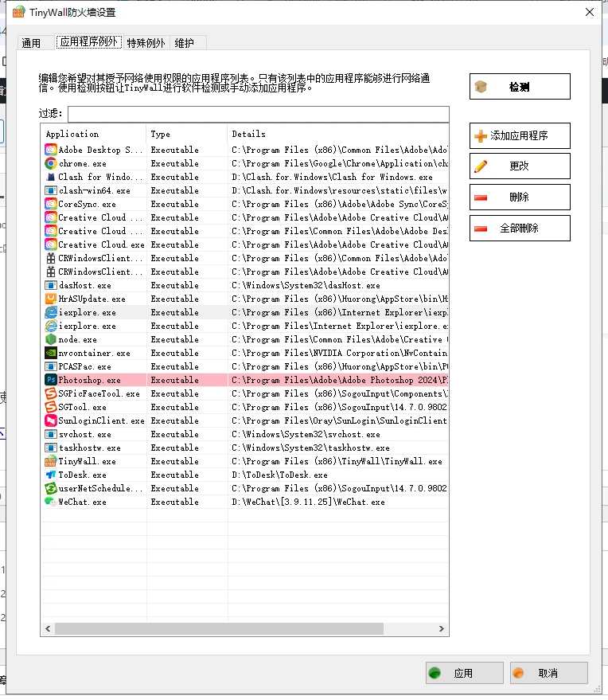Click the horizontal scrollbar left arrow

pyautogui.click(x=48, y=628)
